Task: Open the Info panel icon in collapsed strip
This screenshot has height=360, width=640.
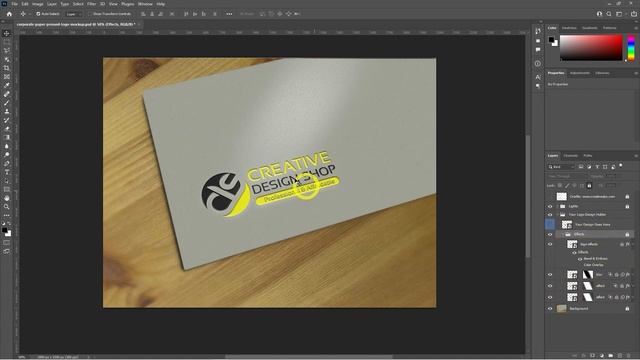Action: [x=538, y=63]
